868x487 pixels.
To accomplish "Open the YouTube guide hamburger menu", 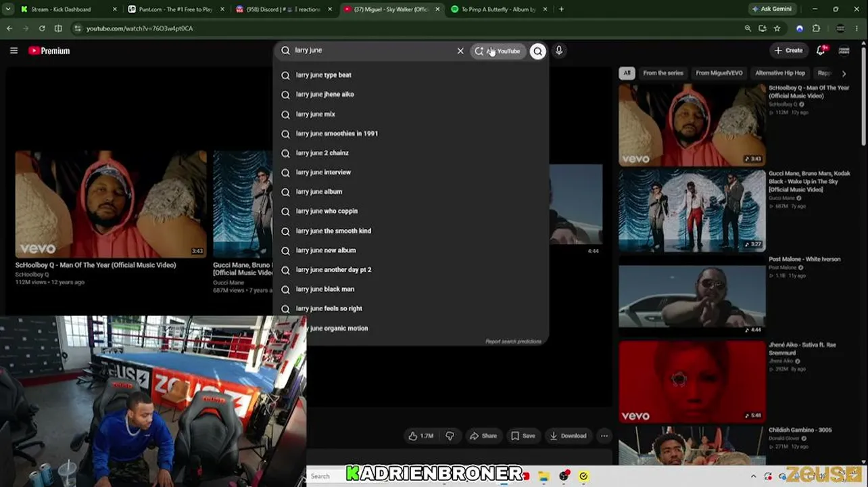I will [14, 51].
